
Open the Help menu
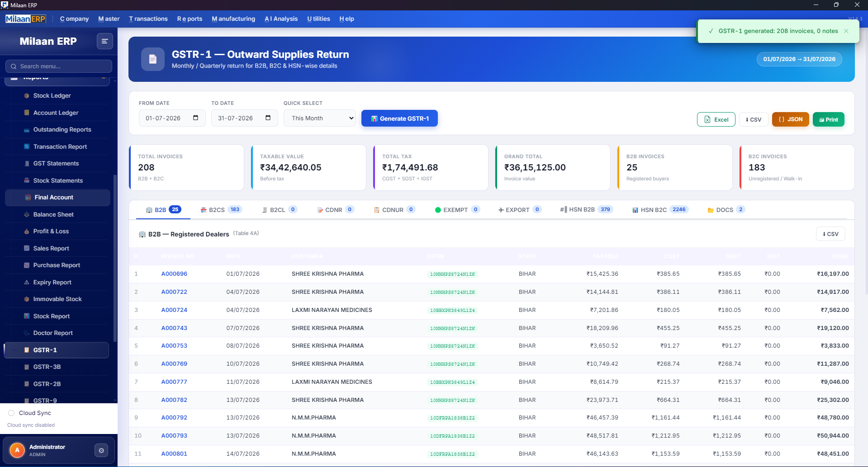coord(347,19)
